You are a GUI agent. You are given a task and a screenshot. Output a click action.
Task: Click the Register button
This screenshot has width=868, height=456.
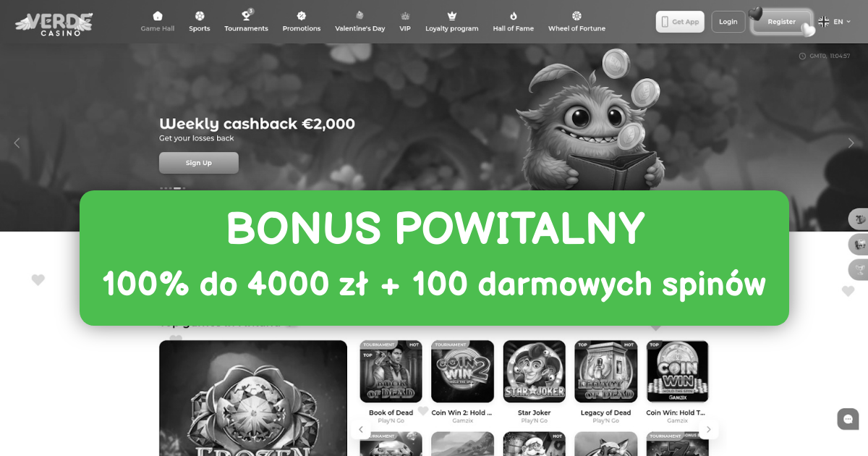pos(781,22)
